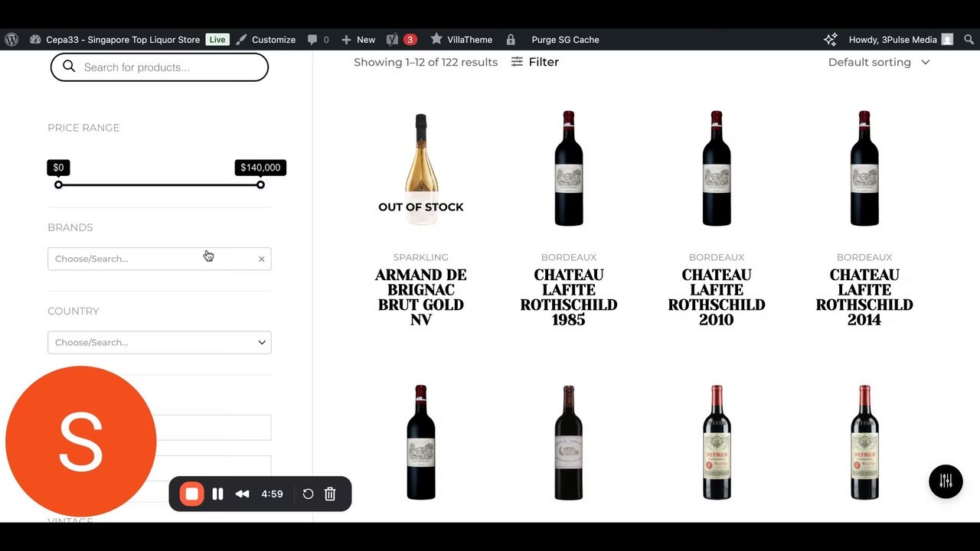The height and width of the screenshot is (551, 980).
Task: Open the admin bar search magnifier
Action: click(969, 40)
